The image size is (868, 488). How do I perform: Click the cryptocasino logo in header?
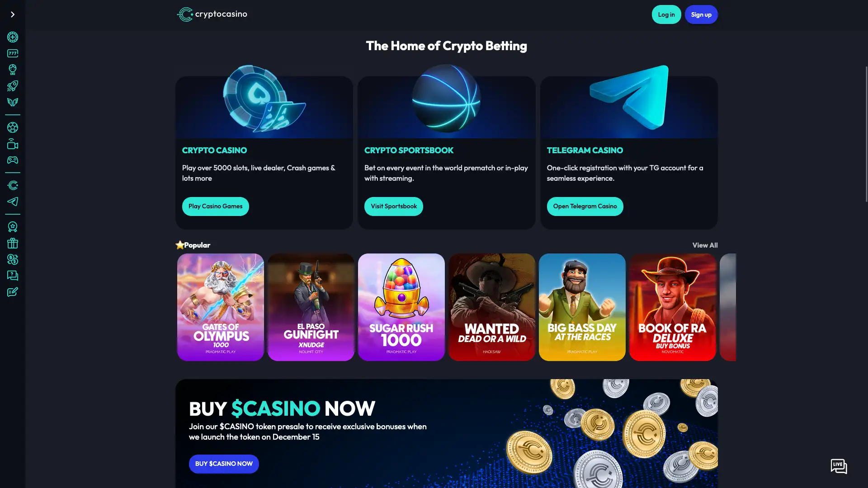(212, 14)
